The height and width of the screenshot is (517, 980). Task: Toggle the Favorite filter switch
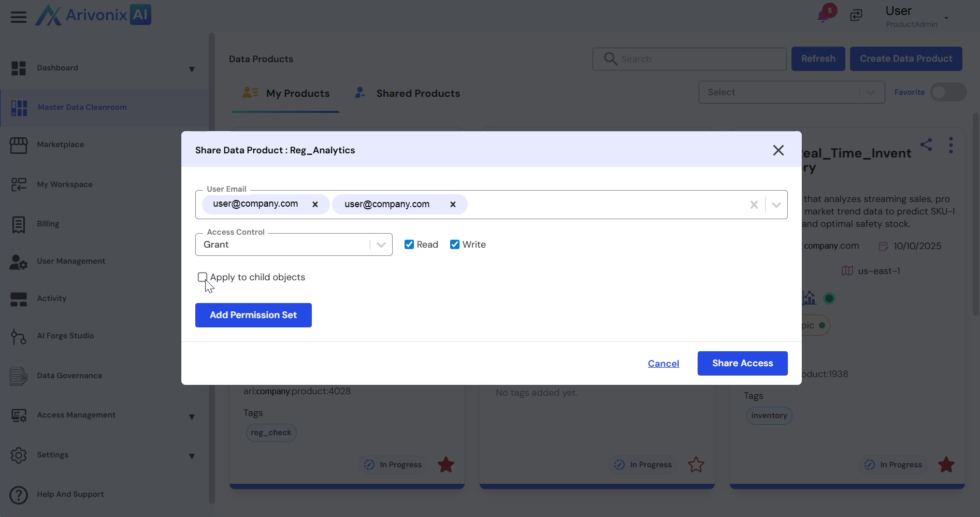click(947, 92)
